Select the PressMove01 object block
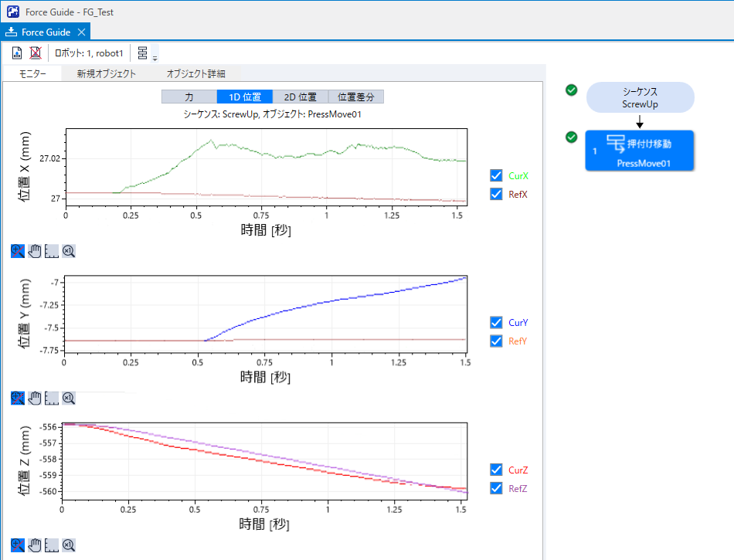Image resolution: width=734 pixels, height=560 pixels. click(x=640, y=151)
